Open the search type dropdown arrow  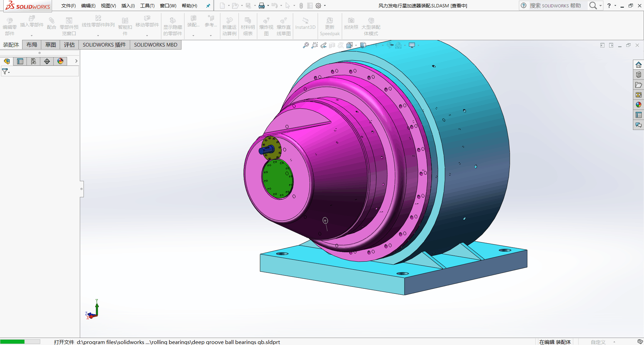pyautogui.click(x=600, y=6)
